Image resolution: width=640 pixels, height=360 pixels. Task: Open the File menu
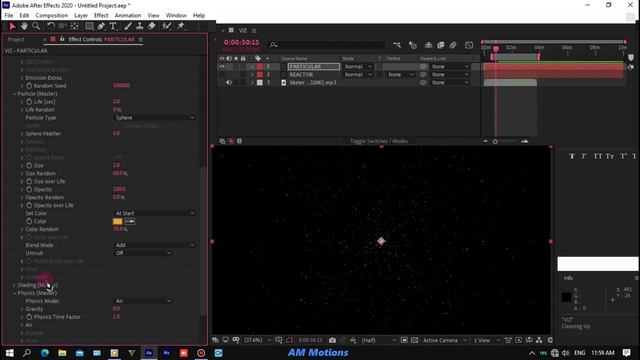coord(9,16)
